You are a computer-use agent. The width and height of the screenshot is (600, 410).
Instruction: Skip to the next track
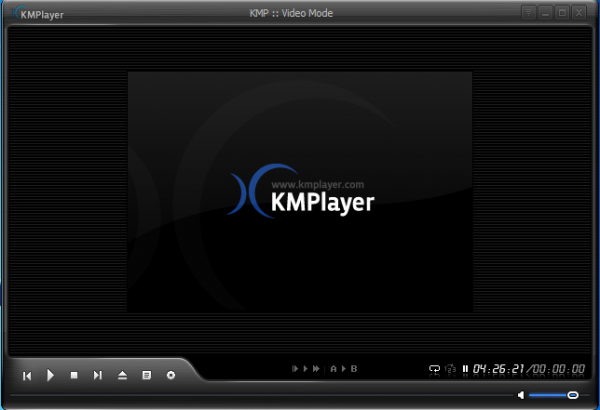point(98,375)
